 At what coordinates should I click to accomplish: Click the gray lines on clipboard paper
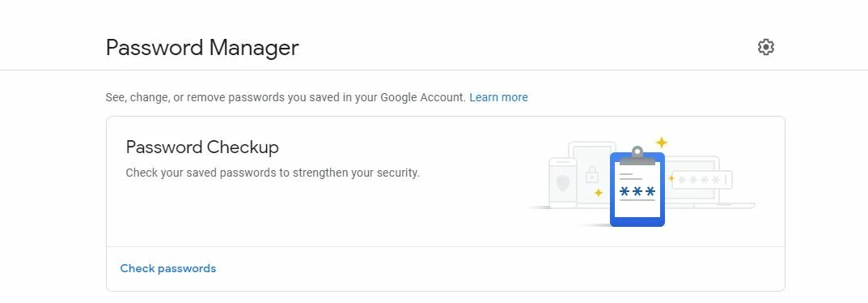pos(630,177)
